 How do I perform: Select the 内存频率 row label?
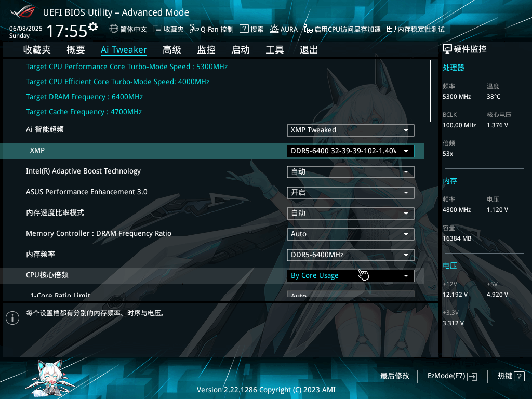(41, 254)
